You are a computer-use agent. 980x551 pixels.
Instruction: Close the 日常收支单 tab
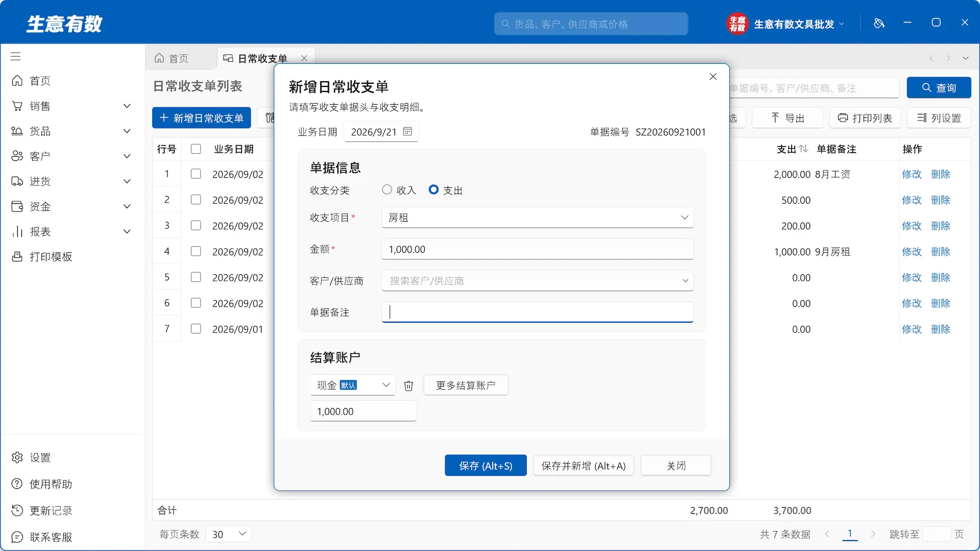(304, 58)
